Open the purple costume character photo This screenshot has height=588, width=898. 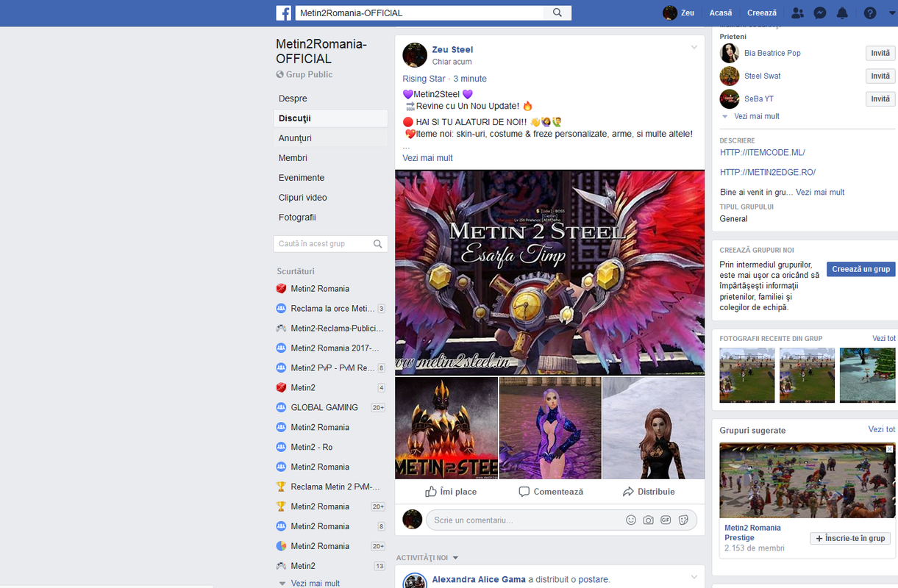click(550, 429)
